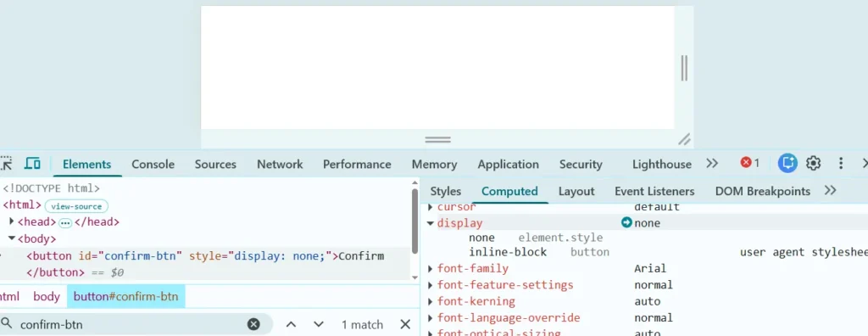
Task: Click the page's bottom horizontal resize handle
Action: point(438,139)
